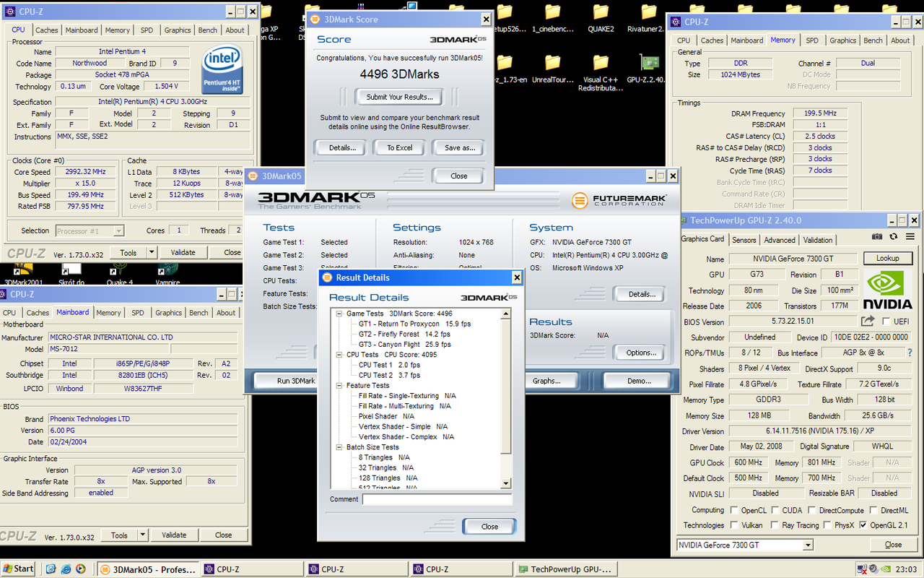
Task: Open the QUAKE2 desktop folder
Action: coord(601,18)
